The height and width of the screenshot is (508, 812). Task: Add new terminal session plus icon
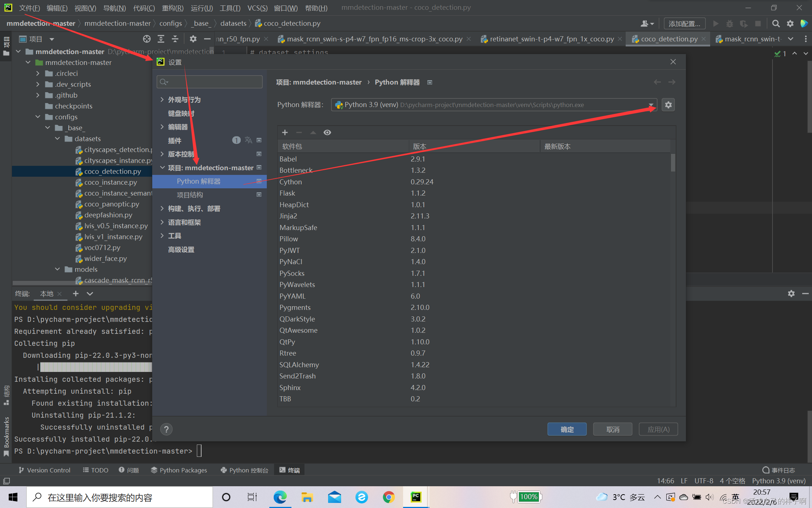point(75,294)
